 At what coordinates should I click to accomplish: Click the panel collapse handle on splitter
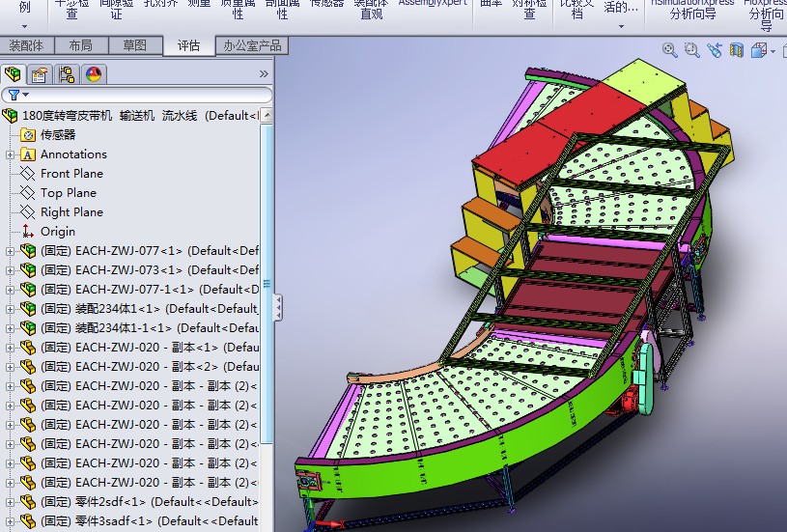[x=278, y=308]
